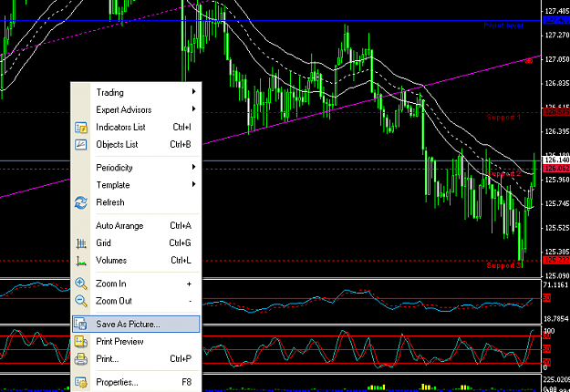Click the Print Preview icon

click(80, 342)
